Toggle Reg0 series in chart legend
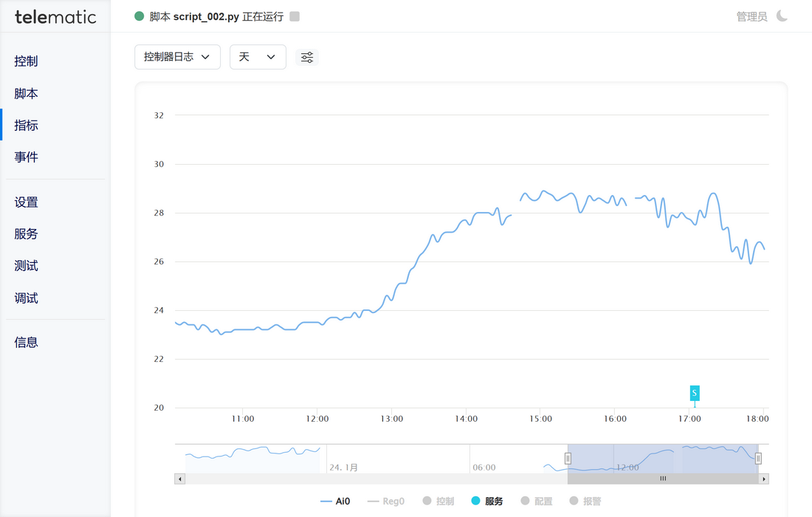The width and height of the screenshot is (812, 517). [x=385, y=501]
